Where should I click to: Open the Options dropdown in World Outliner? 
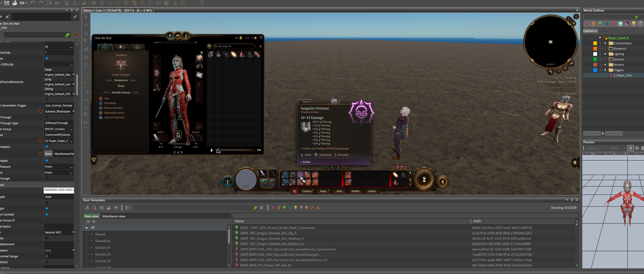pos(590,31)
